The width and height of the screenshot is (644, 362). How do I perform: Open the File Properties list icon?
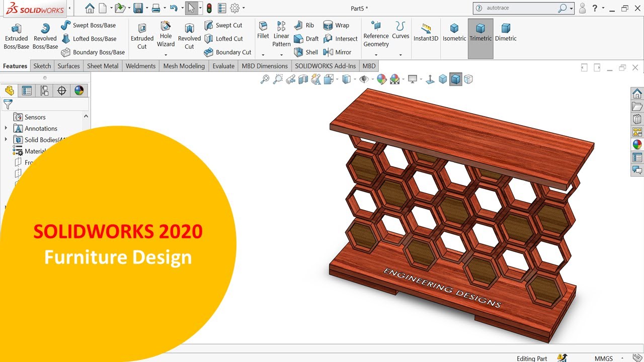(222, 8)
